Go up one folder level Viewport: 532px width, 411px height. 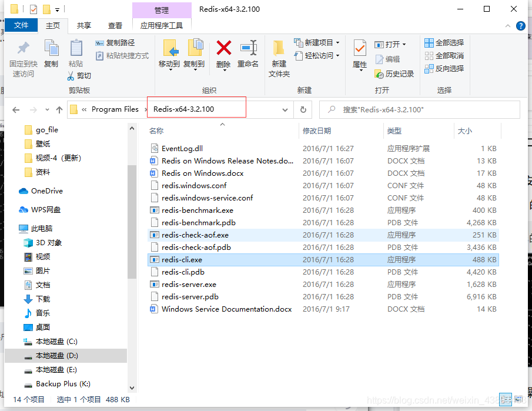tap(59, 109)
